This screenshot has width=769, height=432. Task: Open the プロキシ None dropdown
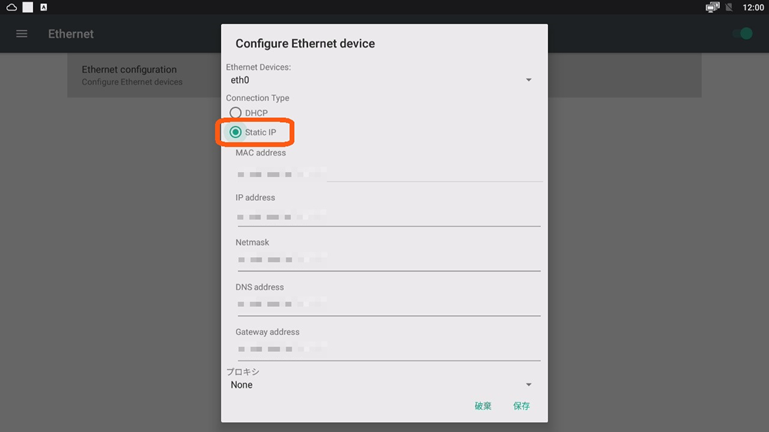[382, 385]
